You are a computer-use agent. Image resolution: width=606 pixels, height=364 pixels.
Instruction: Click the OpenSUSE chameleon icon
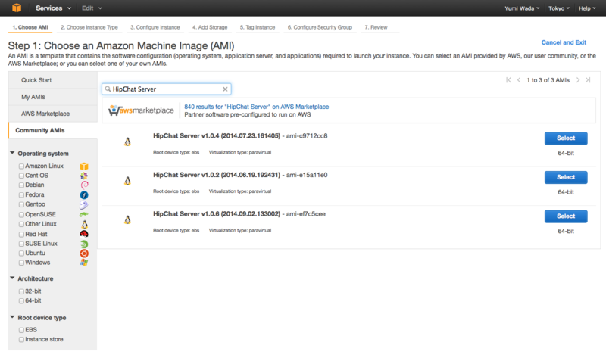[84, 214]
